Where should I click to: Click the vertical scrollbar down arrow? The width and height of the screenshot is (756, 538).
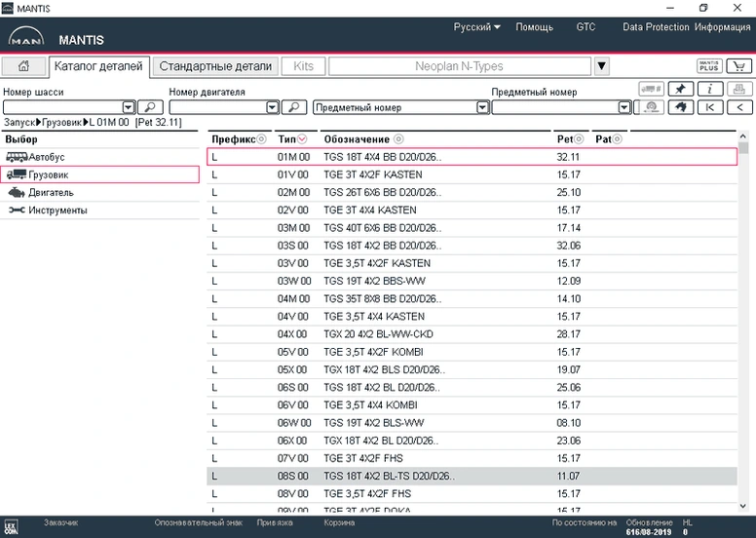coord(743,506)
